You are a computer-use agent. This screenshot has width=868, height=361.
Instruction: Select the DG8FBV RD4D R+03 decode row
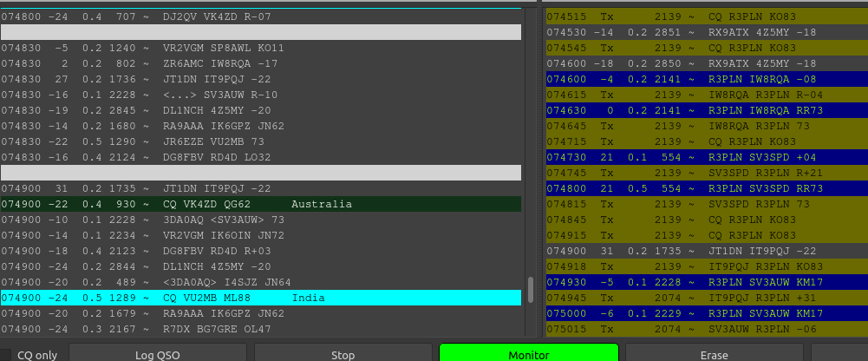pyautogui.click(x=261, y=251)
